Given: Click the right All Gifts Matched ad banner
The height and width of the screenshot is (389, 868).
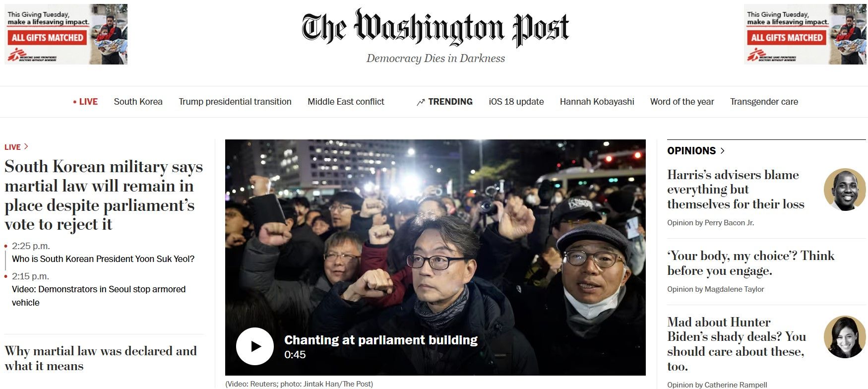Looking at the screenshot, I should pos(806,34).
